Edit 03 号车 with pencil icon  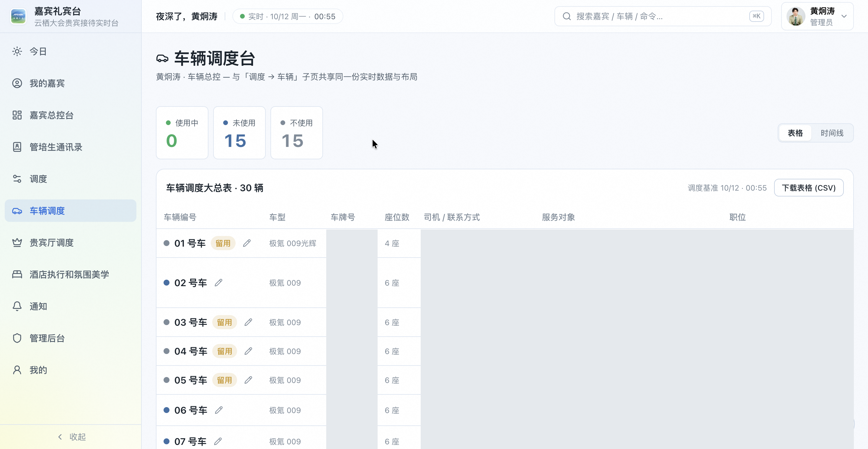pos(248,322)
